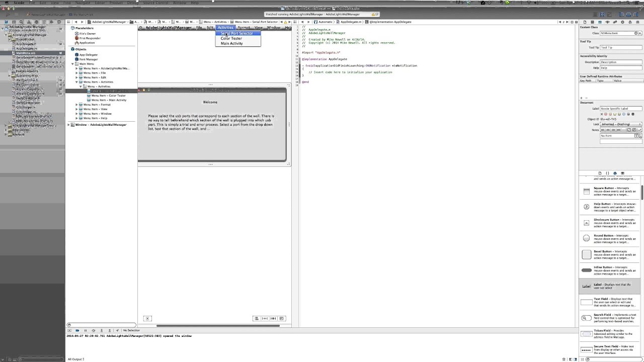Expand Menu Item – File node
The width and height of the screenshot is (644, 362).
coord(76,73)
